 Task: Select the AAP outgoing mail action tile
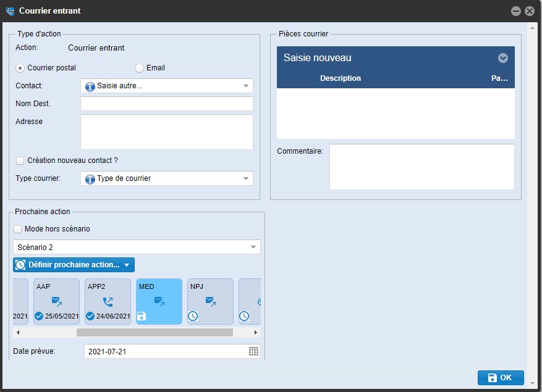(x=56, y=301)
